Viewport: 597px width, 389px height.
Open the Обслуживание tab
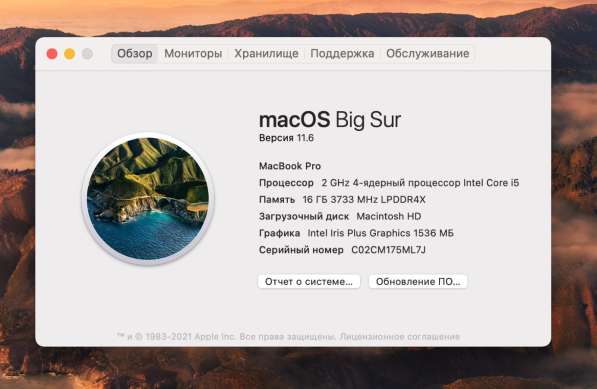[x=428, y=54]
